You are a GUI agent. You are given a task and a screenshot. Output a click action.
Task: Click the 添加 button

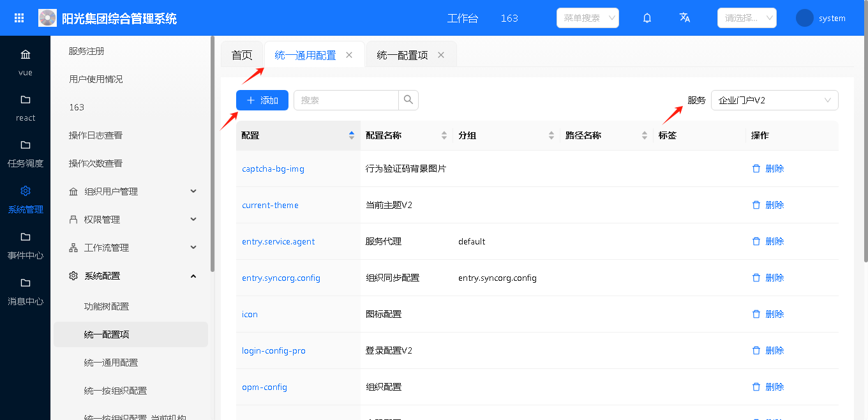click(262, 100)
